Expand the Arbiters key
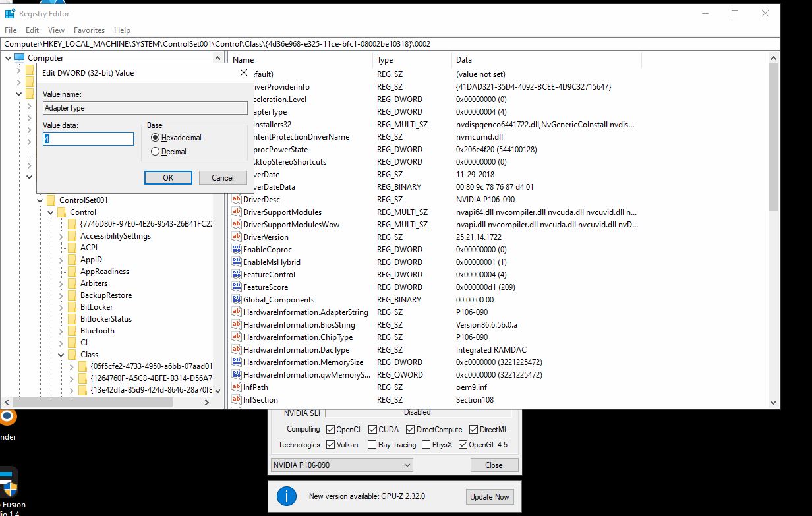This screenshot has height=516, width=812. [x=61, y=283]
